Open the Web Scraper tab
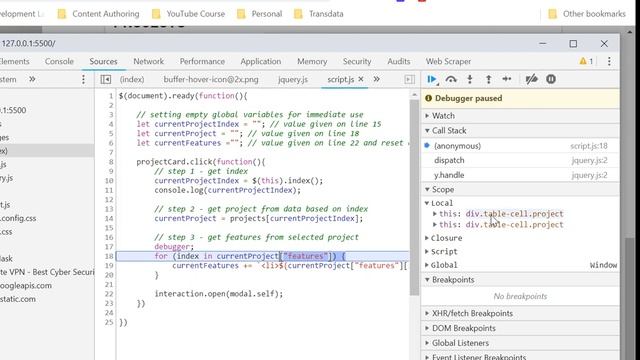The width and height of the screenshot is (640, 360). tap(448, 61)
